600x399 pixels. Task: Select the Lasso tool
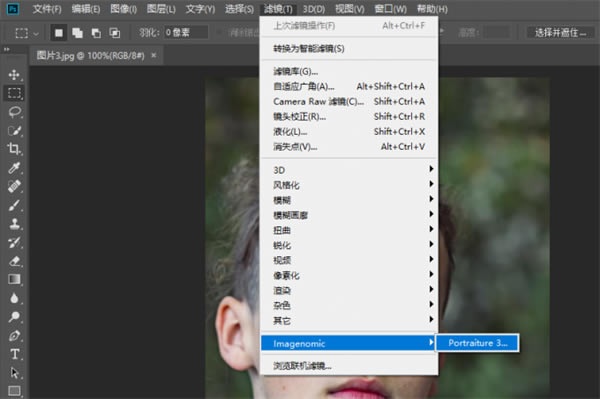(x=15, y=112)
